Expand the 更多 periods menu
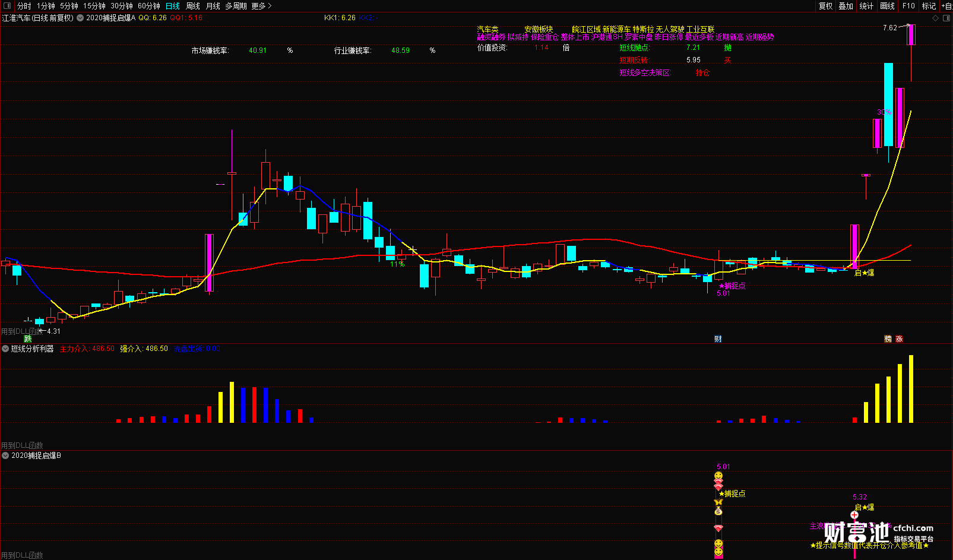 point(261,6)
